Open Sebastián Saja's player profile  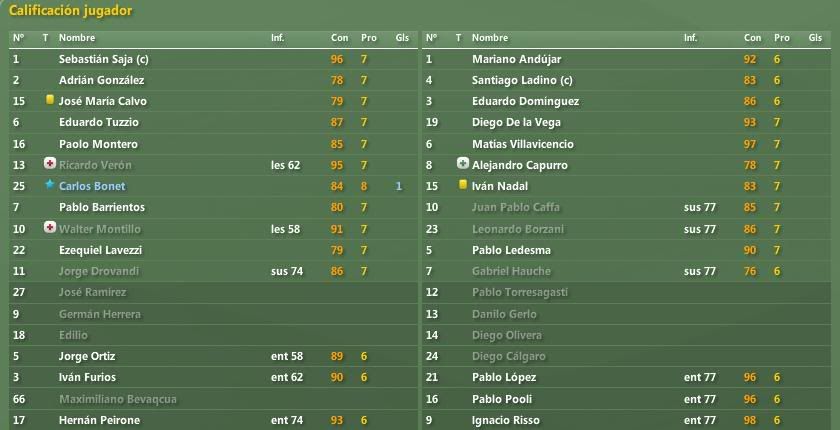pos(103,59)
